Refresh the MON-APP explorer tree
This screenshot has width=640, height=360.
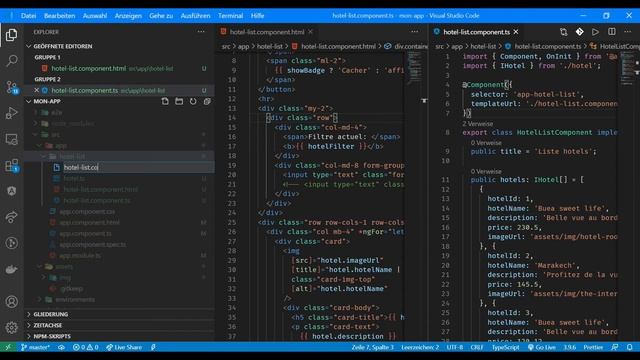193,101
